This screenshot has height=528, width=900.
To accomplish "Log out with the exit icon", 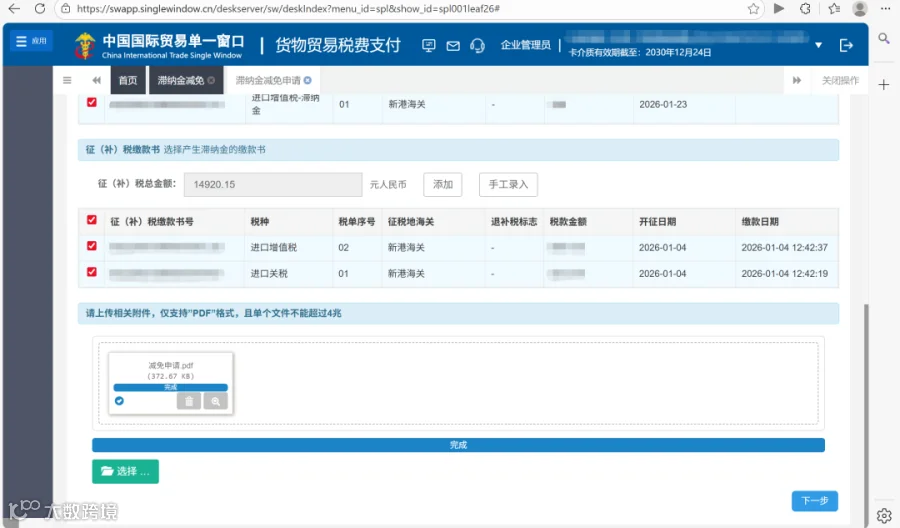I will (846, 45).
